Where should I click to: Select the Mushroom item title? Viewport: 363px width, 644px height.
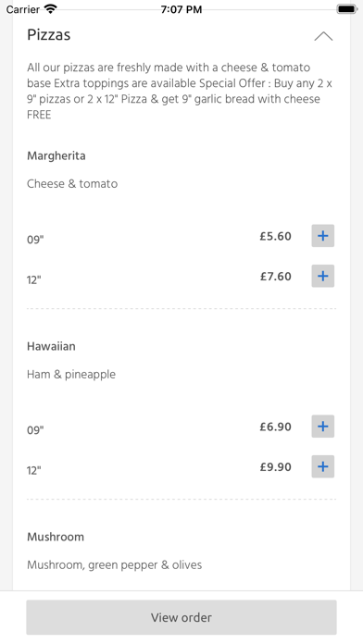pos(56,537)
